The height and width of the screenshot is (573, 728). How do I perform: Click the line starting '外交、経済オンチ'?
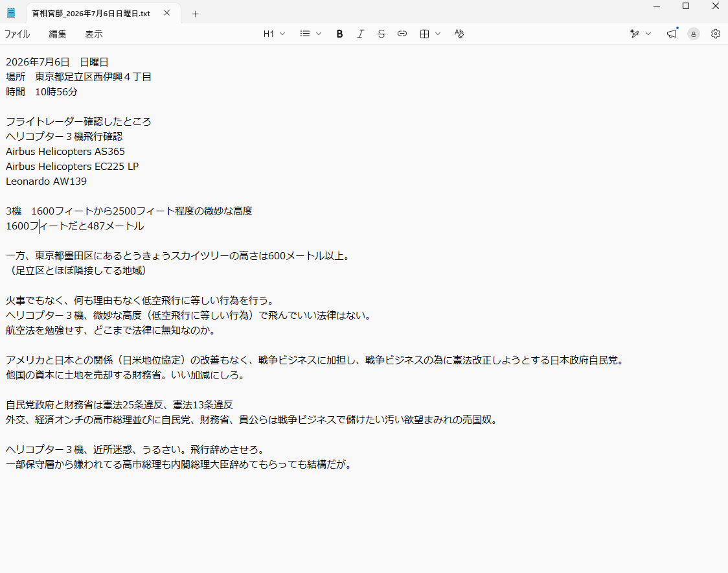(253, 419)
